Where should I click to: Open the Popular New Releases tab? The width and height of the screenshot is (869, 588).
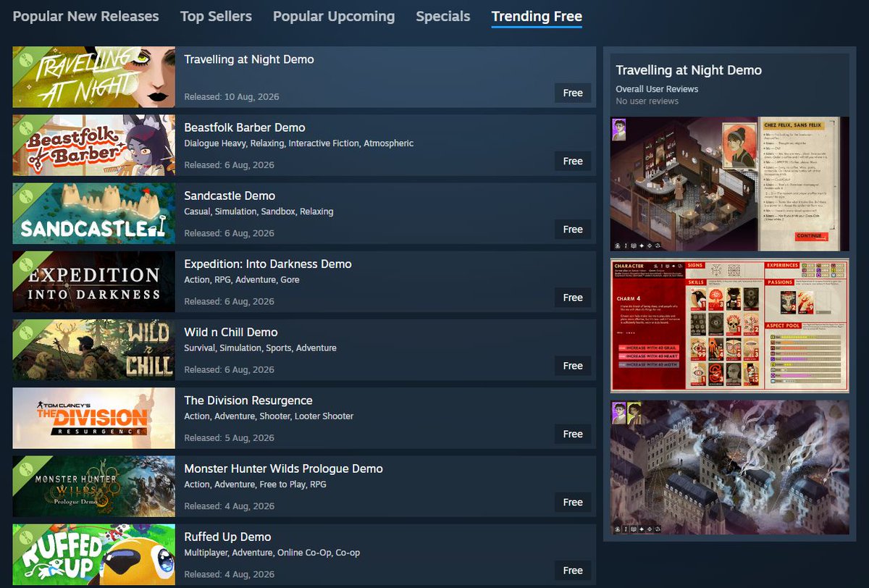click(85, 16)
